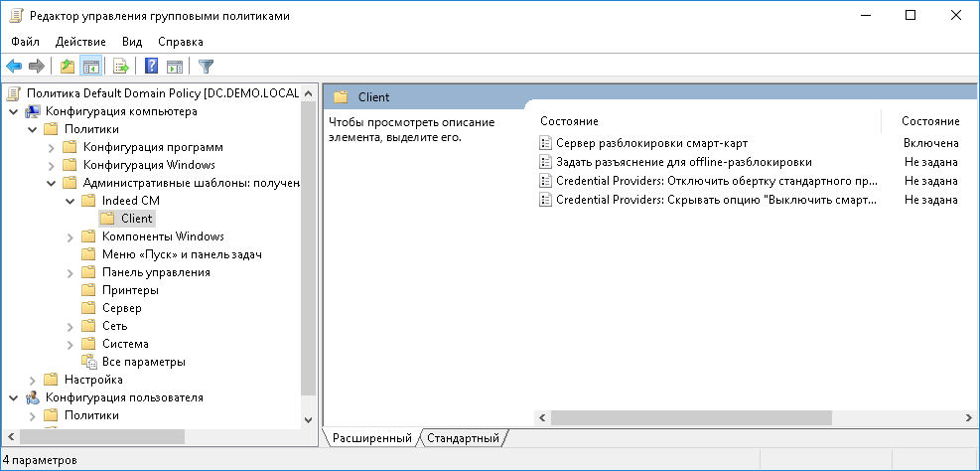Viewport: 980px width, 471px height.
Task: Click the Back arrow toolbar icon
Action: click(x=14, y=67)
